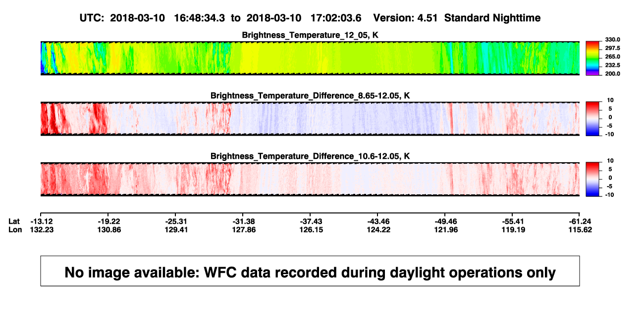Image resolution: width=644 pixels, height=330 pixels.
Task: Click latitude value '-19.22'
Action: [x=109, y=221]
